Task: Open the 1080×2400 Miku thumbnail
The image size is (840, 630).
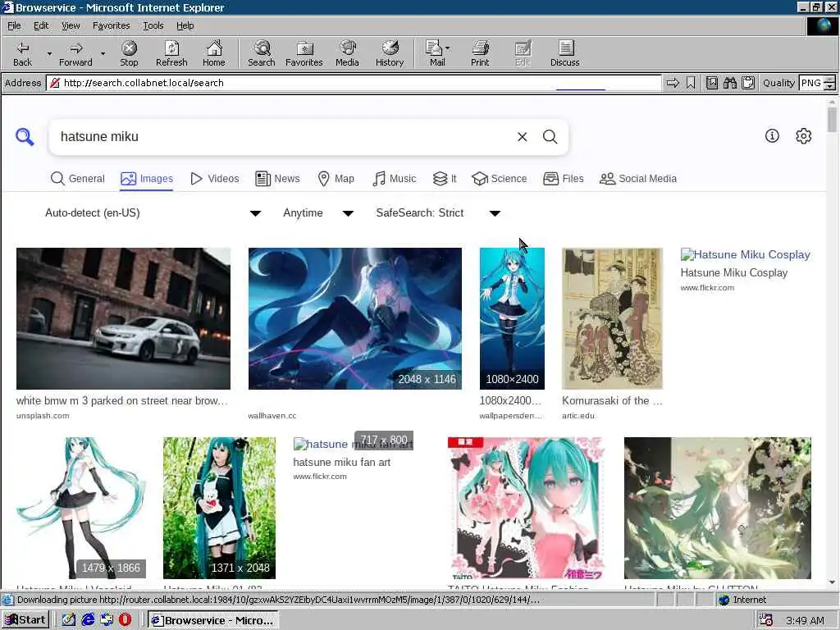Action: pos(512,318)
